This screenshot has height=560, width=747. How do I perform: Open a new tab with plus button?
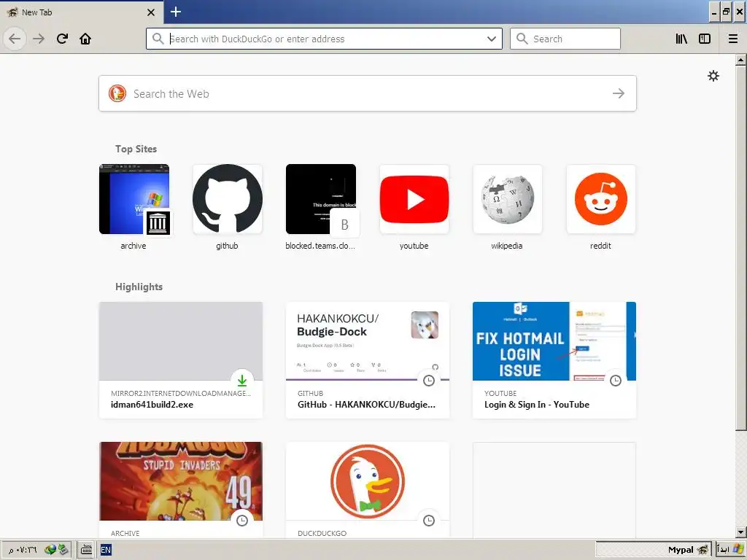[x=176, y=12]
